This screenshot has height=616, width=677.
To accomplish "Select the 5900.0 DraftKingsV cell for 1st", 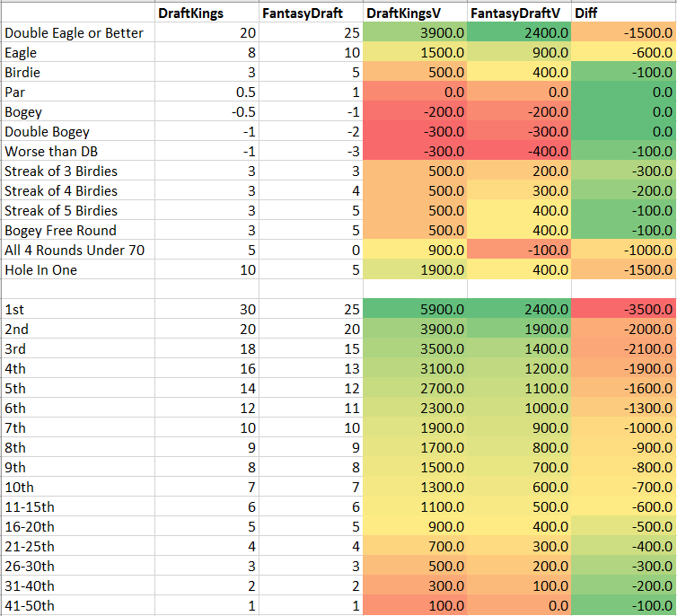I will (x=415, y=310).
